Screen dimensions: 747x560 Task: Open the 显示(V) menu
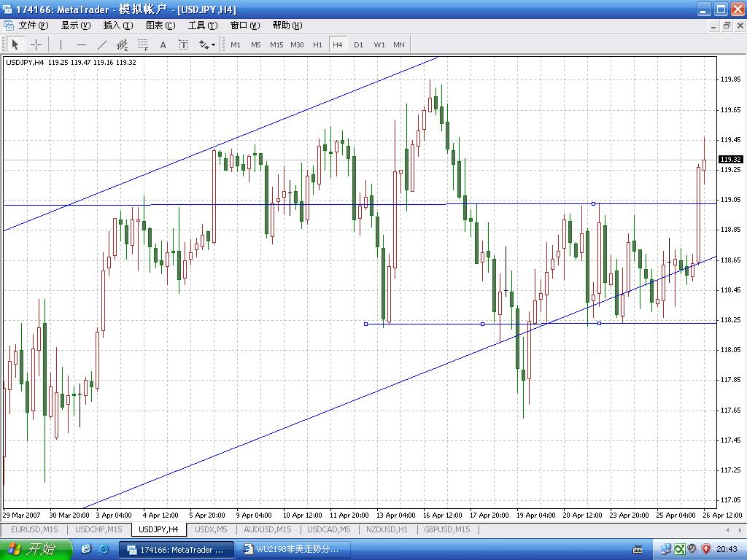pos(76,26)
